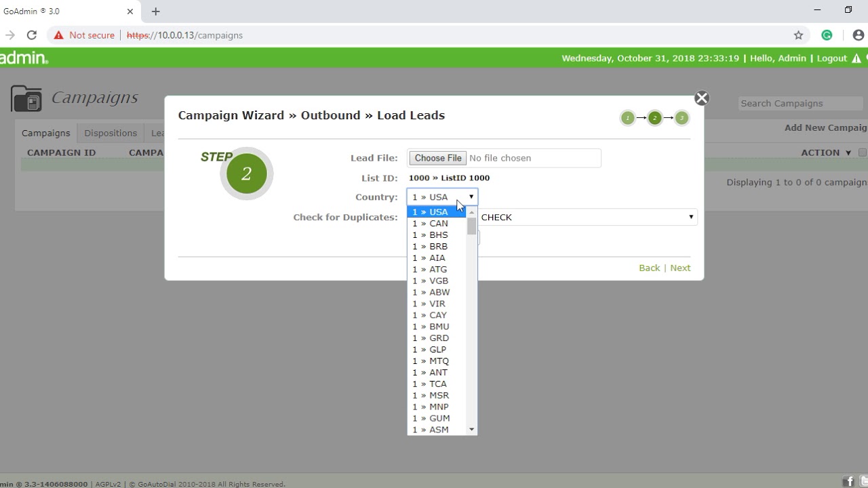The width and height of the screenshot is (868, 488).
Task: Select 1 » USA in country list
Action: (437, 212)
